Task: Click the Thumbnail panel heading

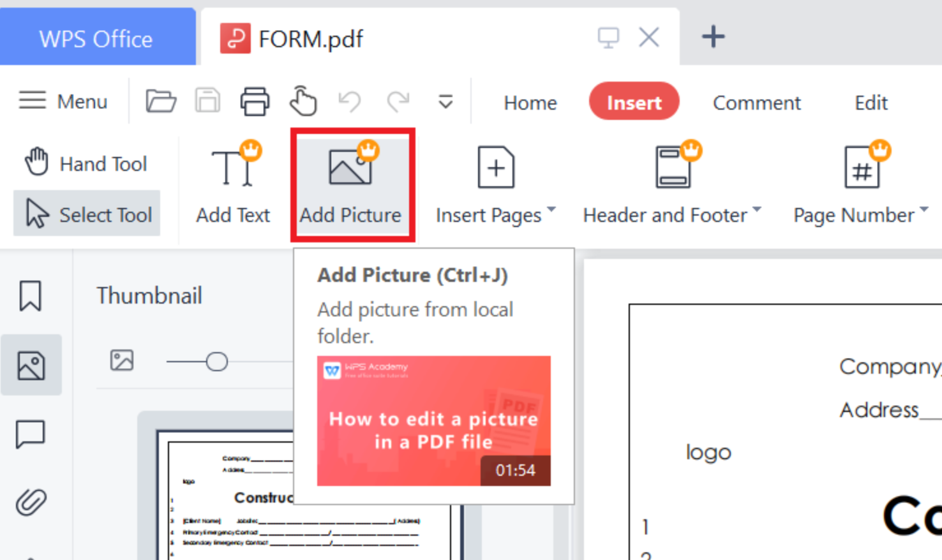Action: pyautogui.click(x=149, y=295)
